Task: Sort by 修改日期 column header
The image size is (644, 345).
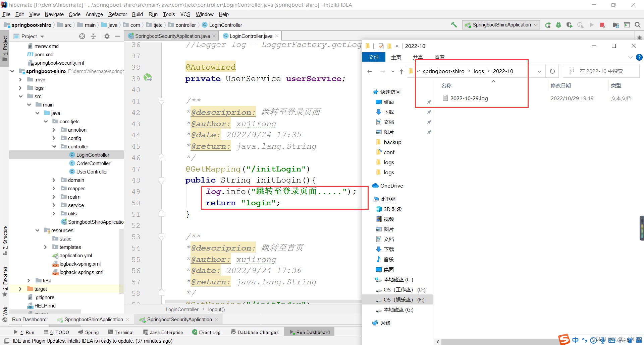Action: click(x=561, y=86)
